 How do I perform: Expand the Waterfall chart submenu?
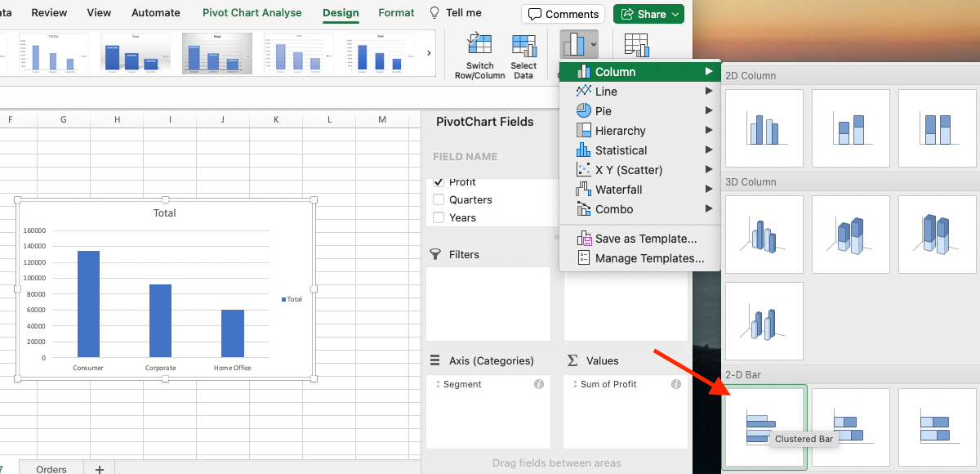tap(709, 190)
